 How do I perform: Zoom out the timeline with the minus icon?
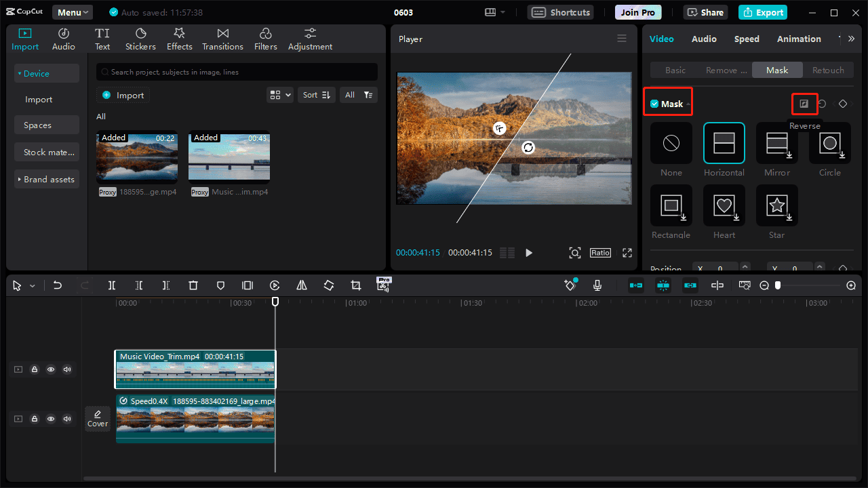(x=764, y=285)
